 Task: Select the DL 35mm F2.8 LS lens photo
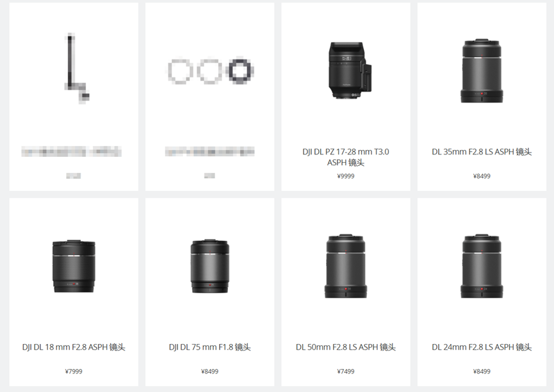pyautogui.click(x=482, y=70)
